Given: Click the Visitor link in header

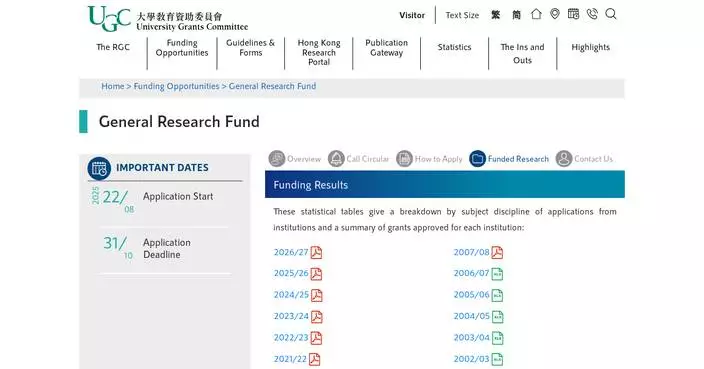Looking at the screenshot, I should point(412,15).
